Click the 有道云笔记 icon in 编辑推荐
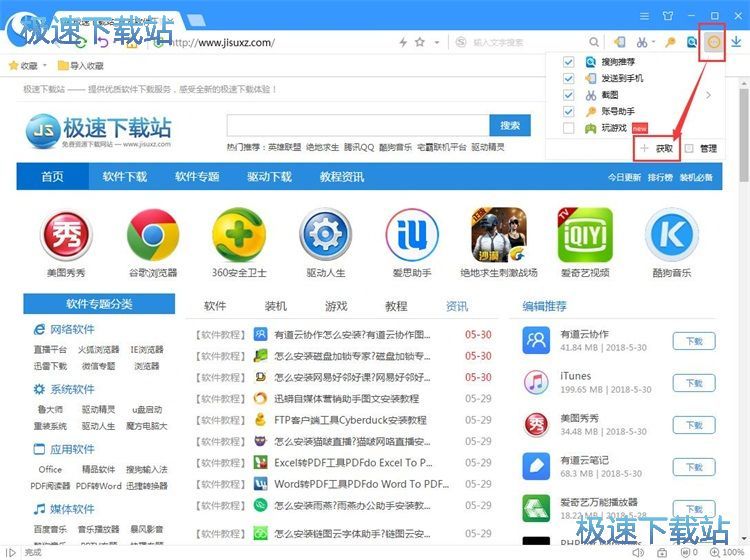Viewport: 750px width, 560px height. [x=536, y=466]
